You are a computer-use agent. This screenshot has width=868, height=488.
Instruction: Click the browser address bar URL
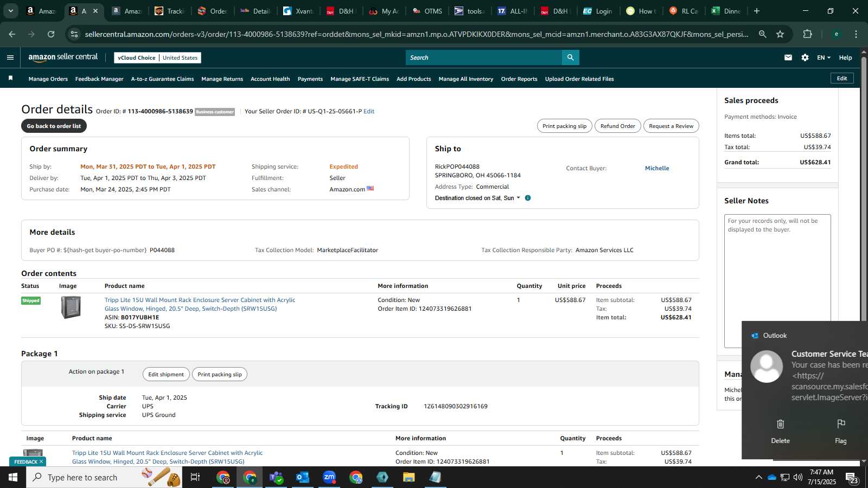[417, 34]
